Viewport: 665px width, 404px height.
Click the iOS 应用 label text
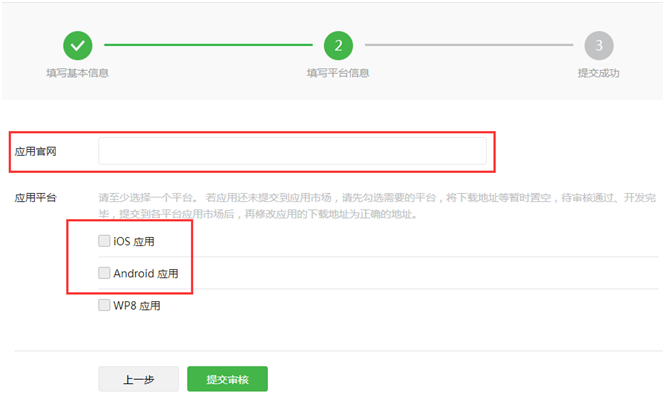134,242
